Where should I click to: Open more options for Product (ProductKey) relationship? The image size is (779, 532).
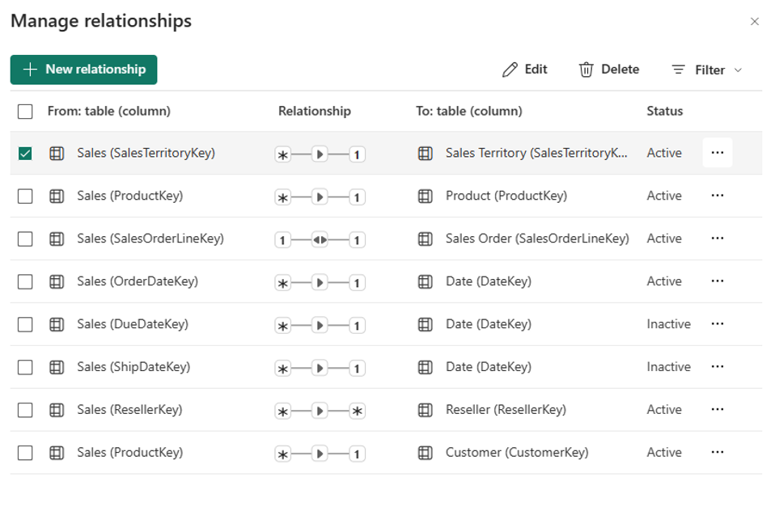coord(718,195)
